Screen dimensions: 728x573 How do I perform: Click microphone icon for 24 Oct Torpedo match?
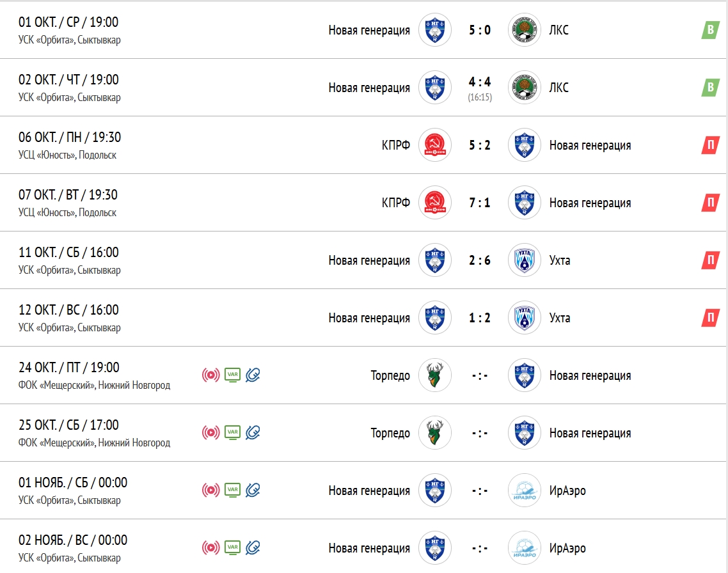pyautogui.click(x=253, y=375)
